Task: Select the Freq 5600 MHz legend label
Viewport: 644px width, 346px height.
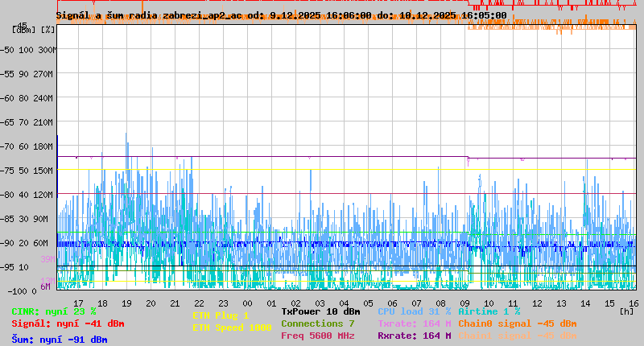Action: (317, 336)
